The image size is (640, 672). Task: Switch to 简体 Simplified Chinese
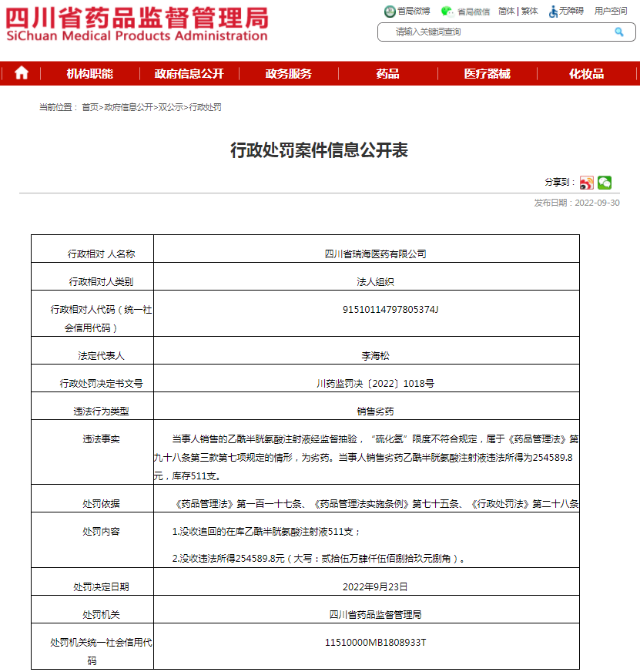[x=506, y=11]
